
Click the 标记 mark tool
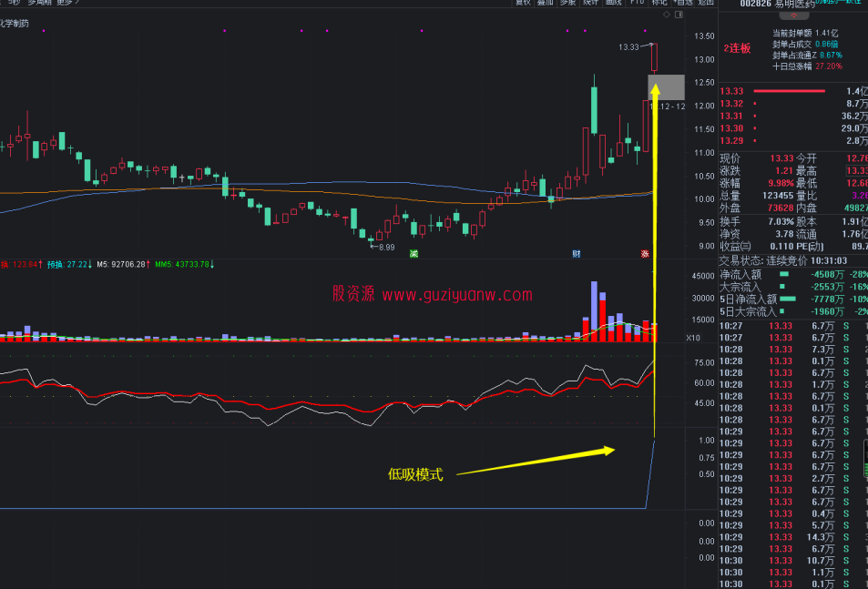[x=659, y=3]
